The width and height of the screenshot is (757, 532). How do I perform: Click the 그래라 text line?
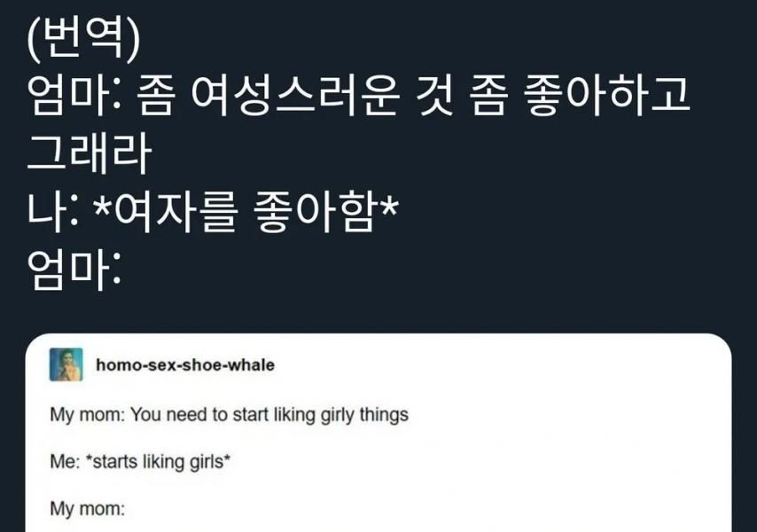coord(88,156)
